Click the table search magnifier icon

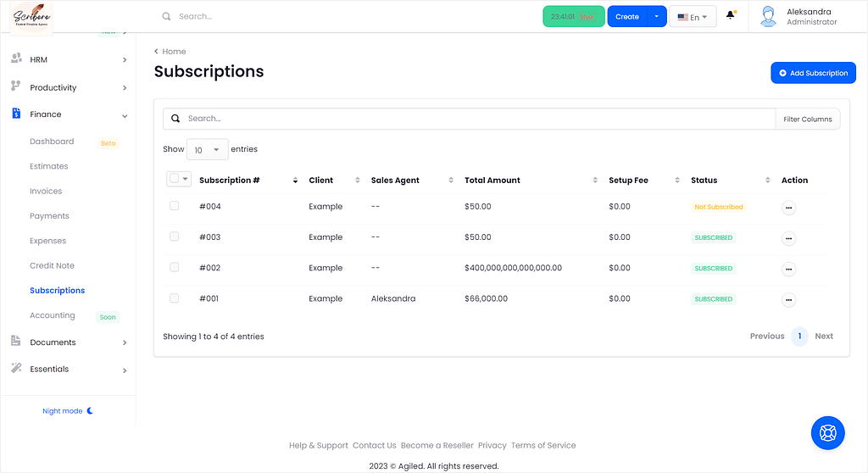click(175, 119)
